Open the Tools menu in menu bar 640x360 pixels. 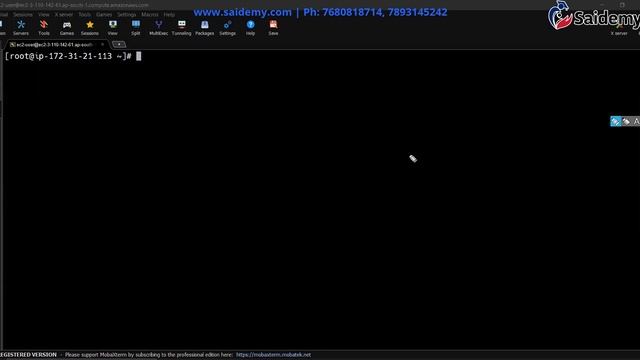coord(84,15)
